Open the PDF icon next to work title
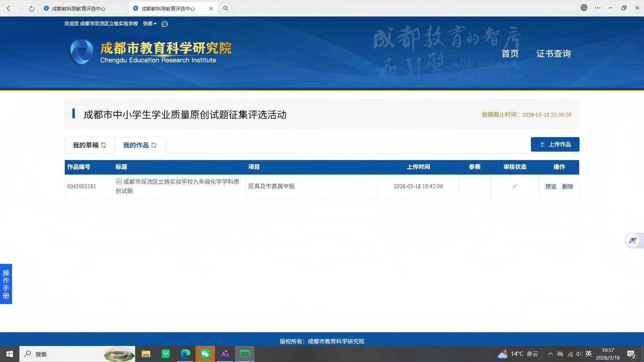This screenshot has height=362, width=644. 119,182
